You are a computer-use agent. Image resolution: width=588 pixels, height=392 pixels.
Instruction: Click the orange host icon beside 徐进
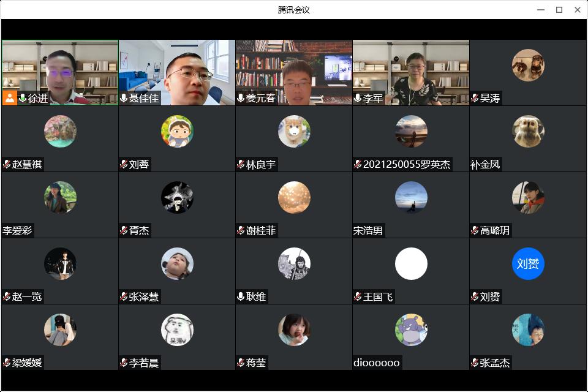click(9, 98)
